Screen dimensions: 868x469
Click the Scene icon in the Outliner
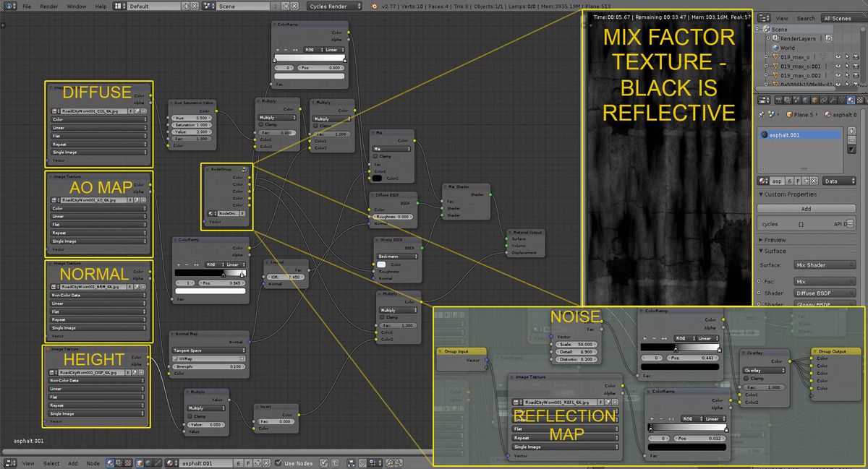tap(767, 29)
